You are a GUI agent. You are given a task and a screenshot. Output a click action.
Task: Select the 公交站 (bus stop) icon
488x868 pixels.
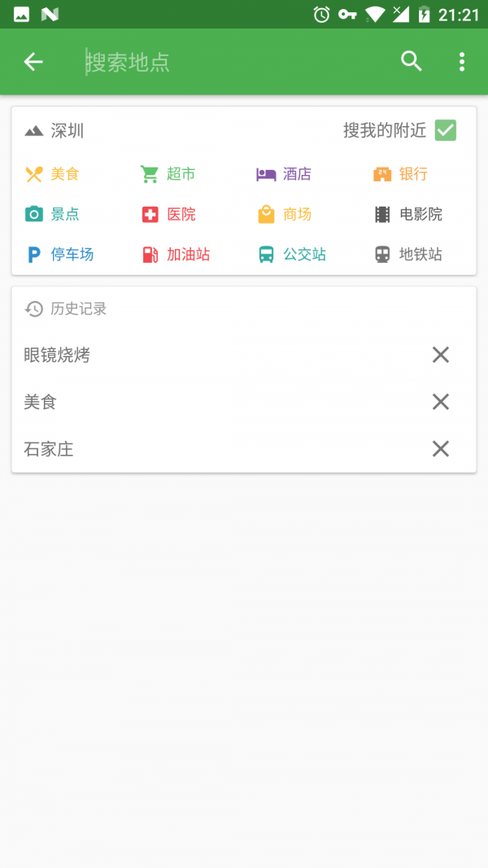coord(266,255)
